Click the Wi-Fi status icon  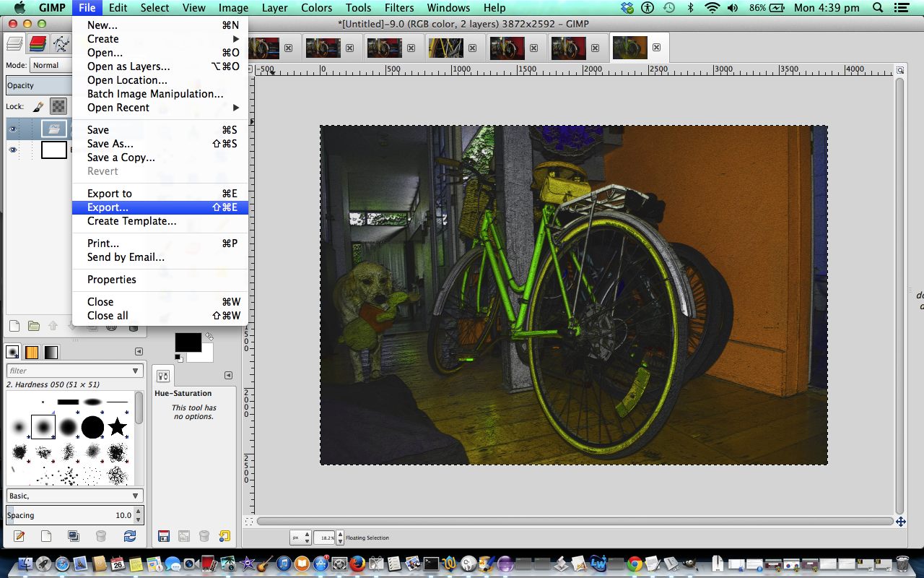click(712, 8)
